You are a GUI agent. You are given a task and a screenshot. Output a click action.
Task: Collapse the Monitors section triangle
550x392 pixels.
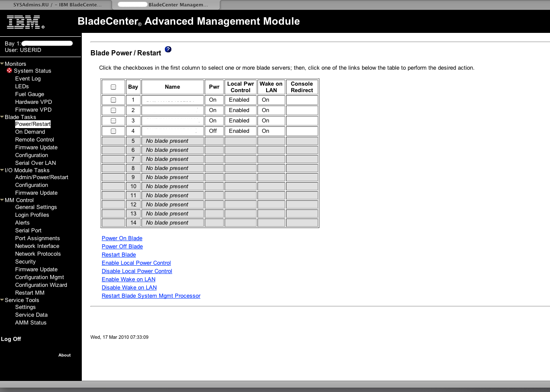(x=2, y=64)
